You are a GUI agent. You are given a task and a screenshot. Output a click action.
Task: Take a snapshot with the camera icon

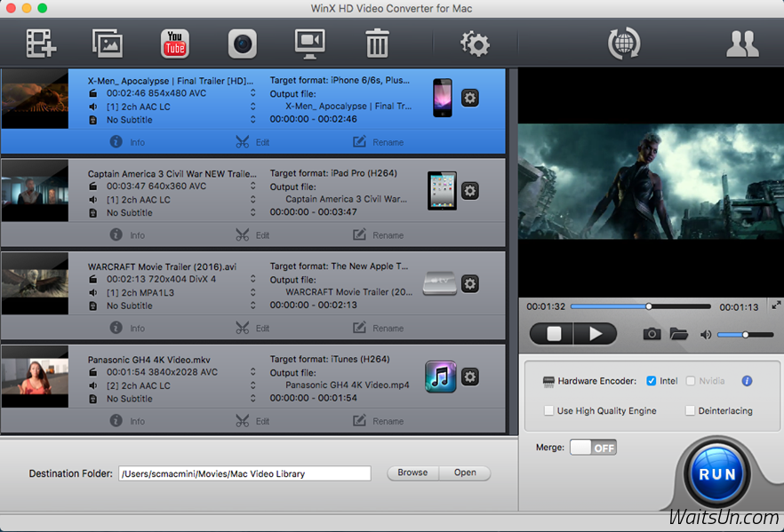[652, 333]
